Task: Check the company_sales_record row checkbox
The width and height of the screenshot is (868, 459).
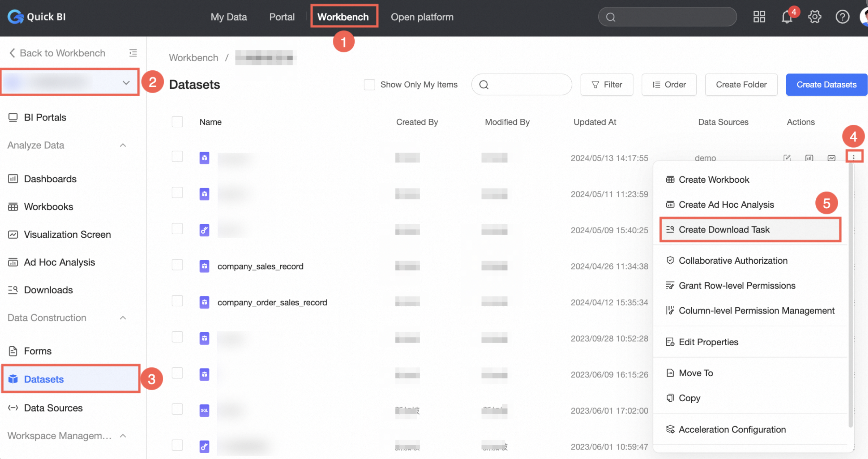Action: [177, 265]
